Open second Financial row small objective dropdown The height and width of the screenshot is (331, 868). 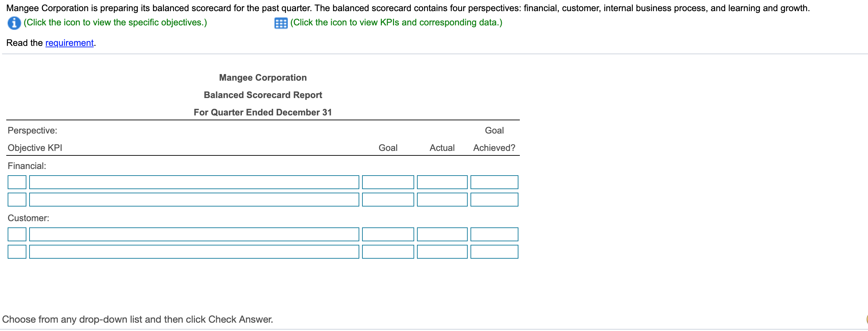(x=17, y=200)
